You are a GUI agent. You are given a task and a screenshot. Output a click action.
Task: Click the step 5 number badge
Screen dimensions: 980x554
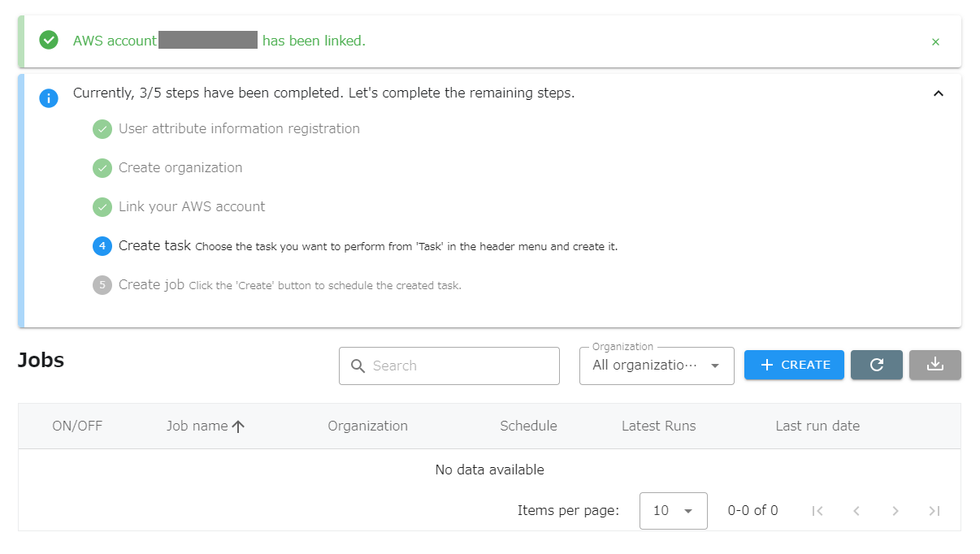click(x=102, y=285)
